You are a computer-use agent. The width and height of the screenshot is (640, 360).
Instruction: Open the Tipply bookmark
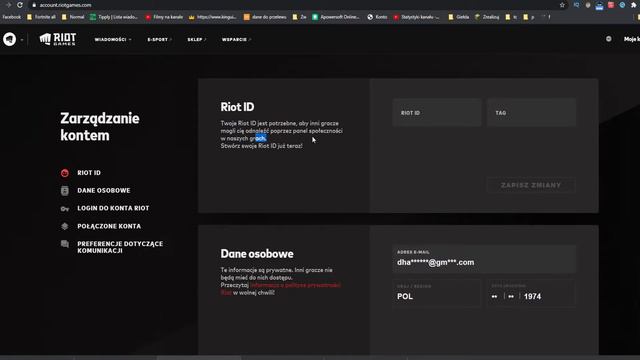point(114,17)
